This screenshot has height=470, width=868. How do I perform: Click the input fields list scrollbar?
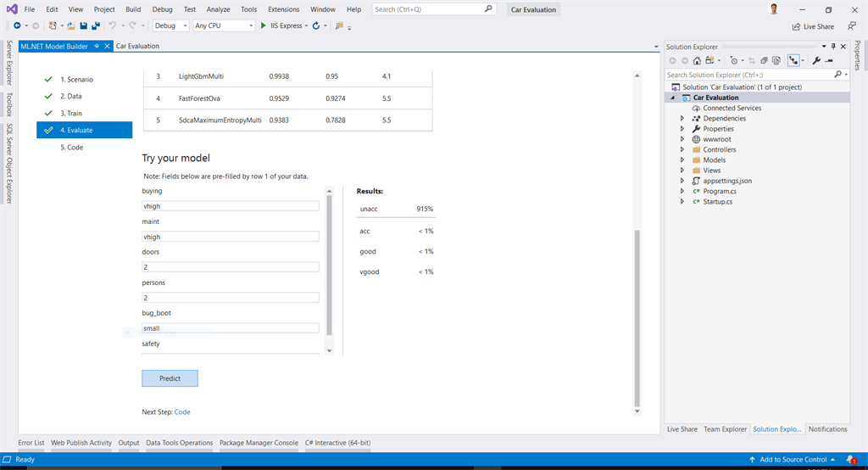click(330, 266)
